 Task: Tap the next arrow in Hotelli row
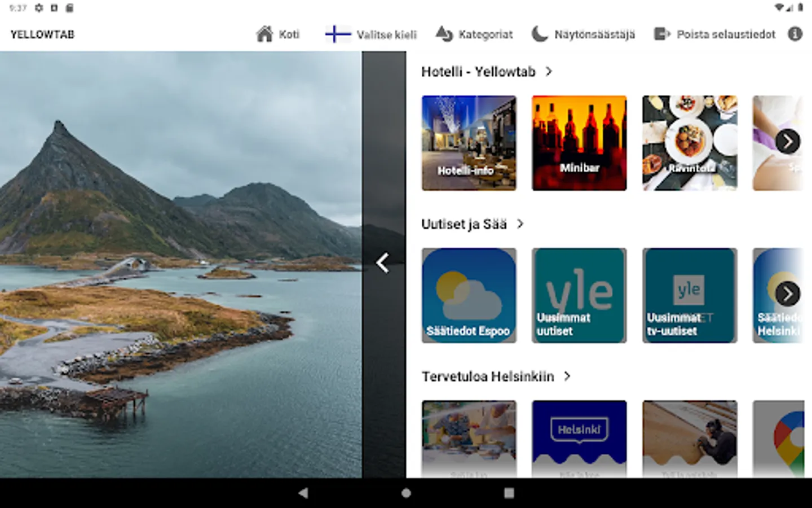point(788,142)
